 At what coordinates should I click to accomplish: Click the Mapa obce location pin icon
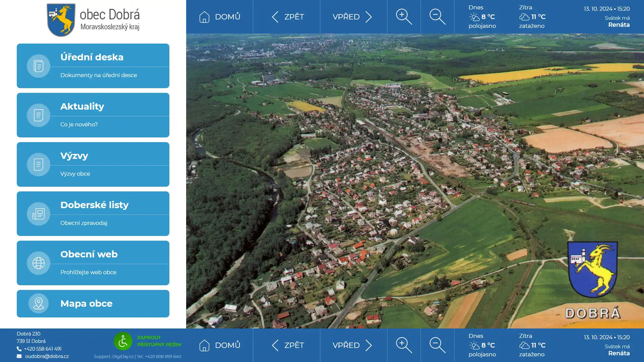tap(39, 303)
